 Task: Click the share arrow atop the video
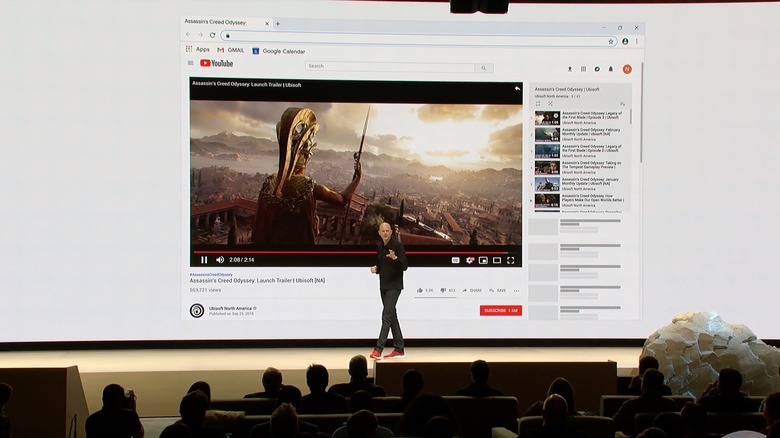coord(517,88)
